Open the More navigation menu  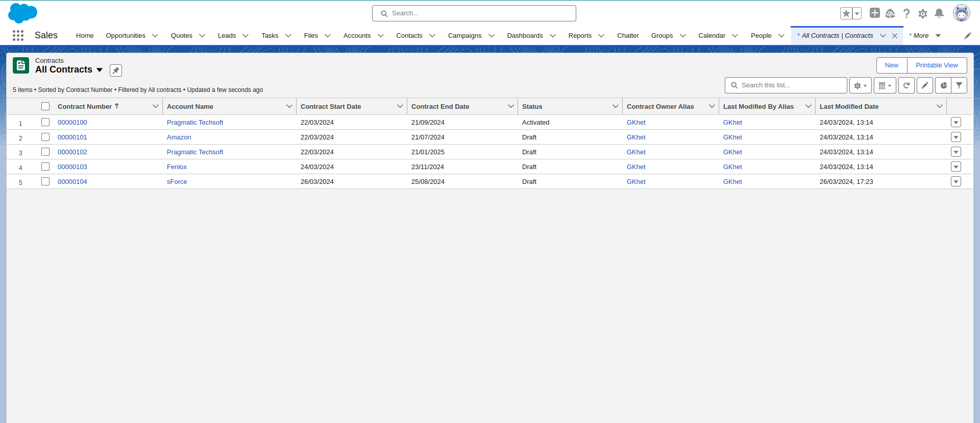(925, 36)
